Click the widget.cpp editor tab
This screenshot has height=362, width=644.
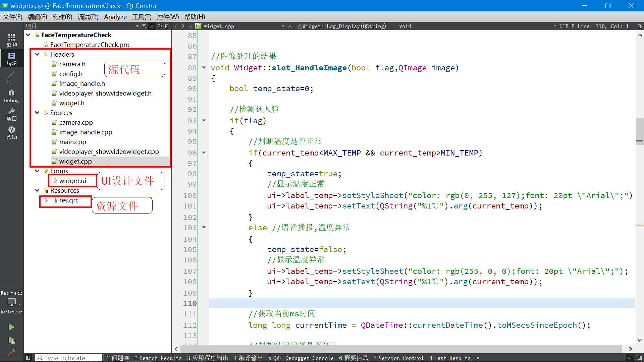[x=218, y=26]
